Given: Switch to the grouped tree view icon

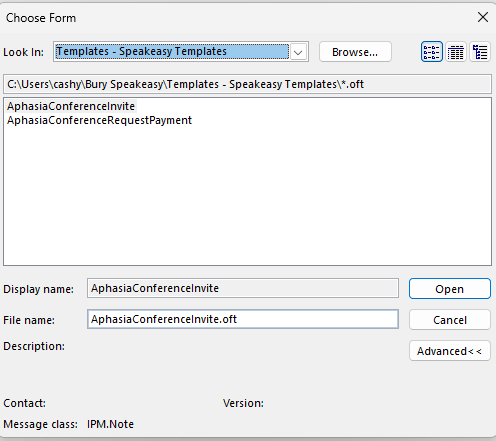Looking at the screenshot, I should (480, 52).
